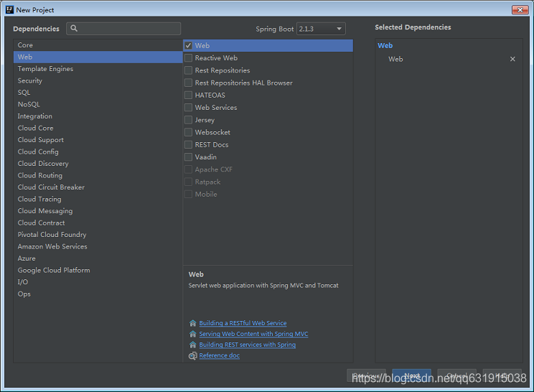Open Serving Web Content with Spring MVC link
Image resolution: width=534 pixels, height=392 pixels.
pyautogui.click(x=253, y=334)
